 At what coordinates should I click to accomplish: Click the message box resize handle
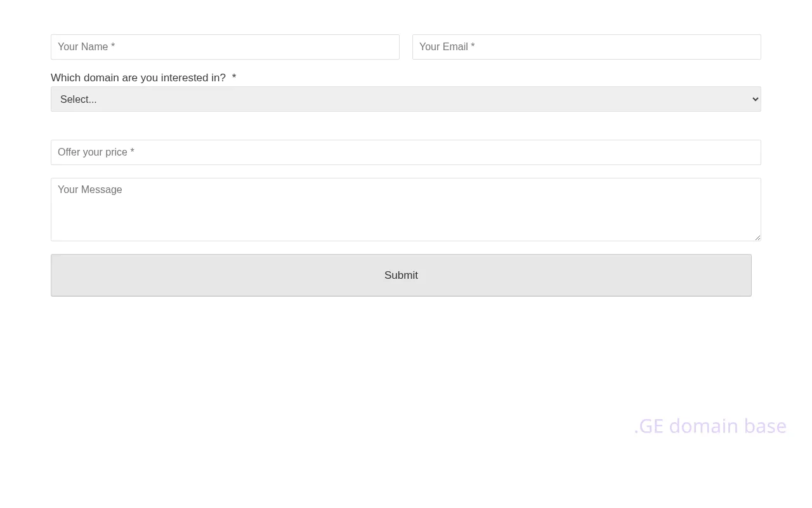(x=757, y=237)
